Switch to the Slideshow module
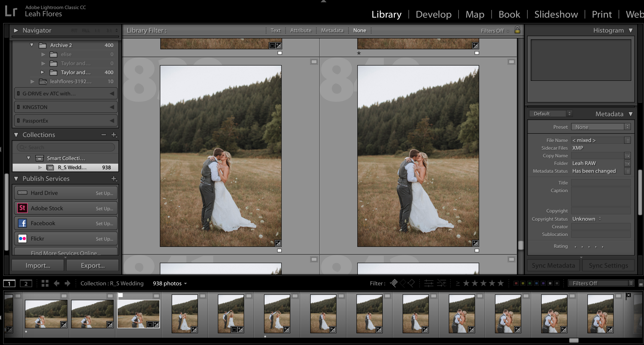 (556, 14)
